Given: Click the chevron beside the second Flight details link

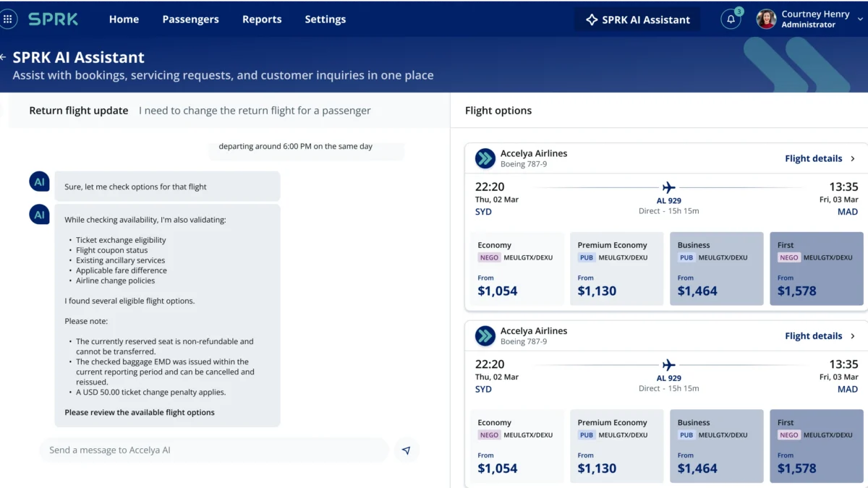Looking at the screenshot, I should click(853, 335).
